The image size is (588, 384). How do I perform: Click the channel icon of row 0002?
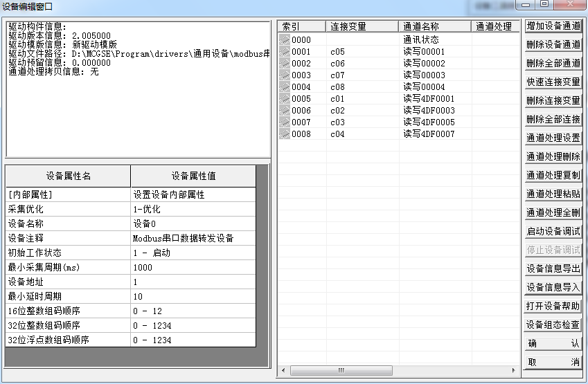tap(285, 64)
